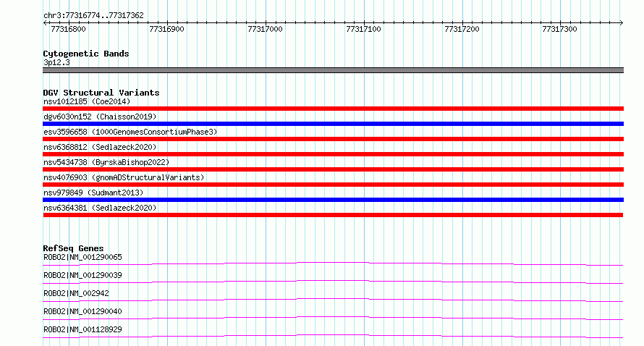Click ruler tick label 77317100

click(x=363, y=29)
